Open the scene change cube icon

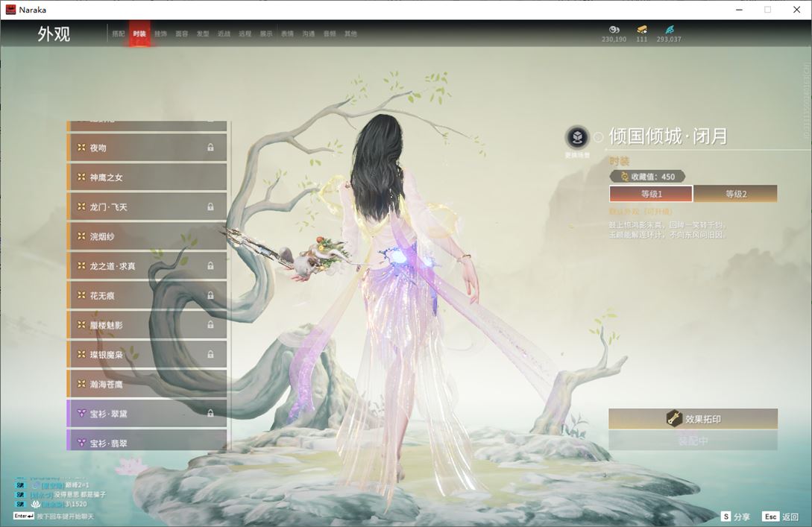pos(577,137)
